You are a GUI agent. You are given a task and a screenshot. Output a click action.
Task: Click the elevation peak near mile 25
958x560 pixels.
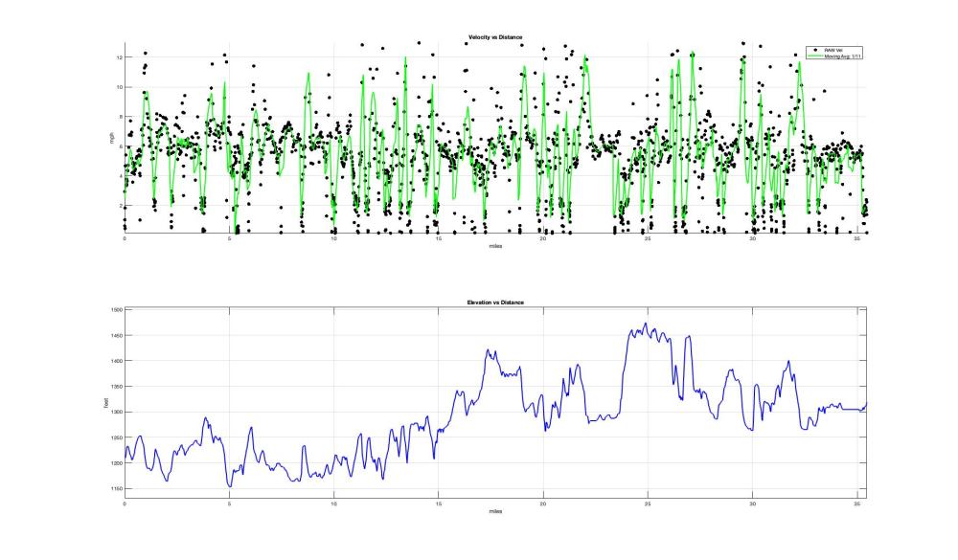646,325
